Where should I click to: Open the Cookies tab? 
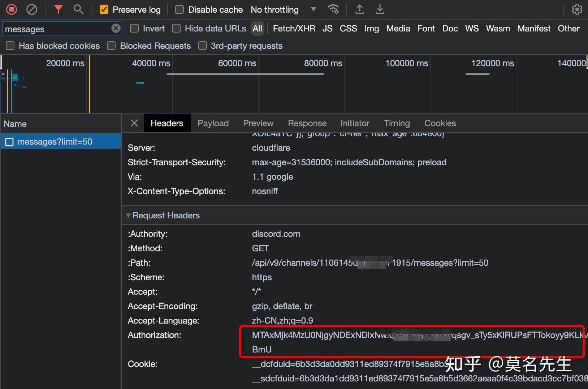pos(440,123)
